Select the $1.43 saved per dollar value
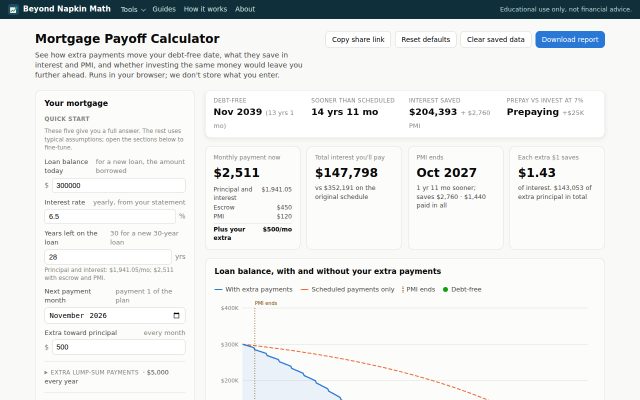 537,173
